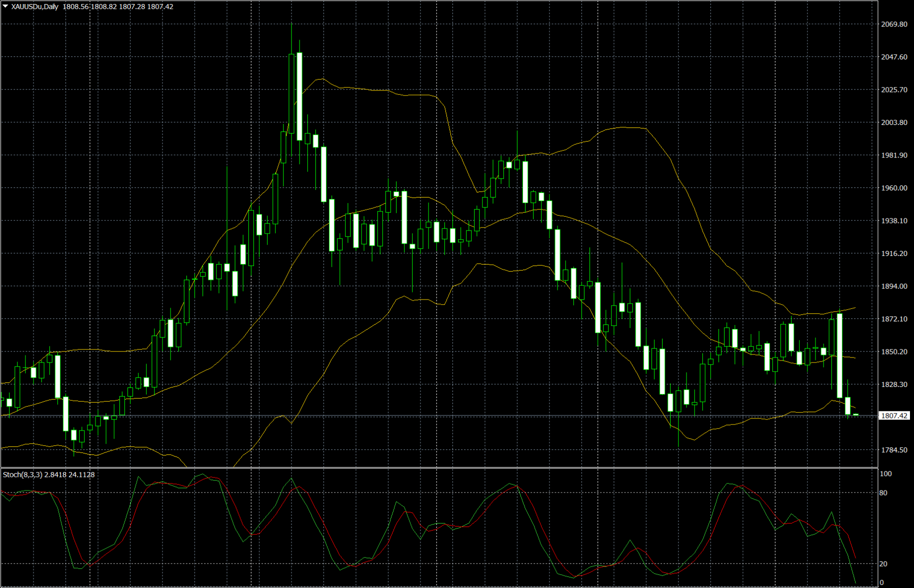This screenshot has height=588, width=914.
Task: Click the 1784.50 price scale value
Action: point(894,450)
